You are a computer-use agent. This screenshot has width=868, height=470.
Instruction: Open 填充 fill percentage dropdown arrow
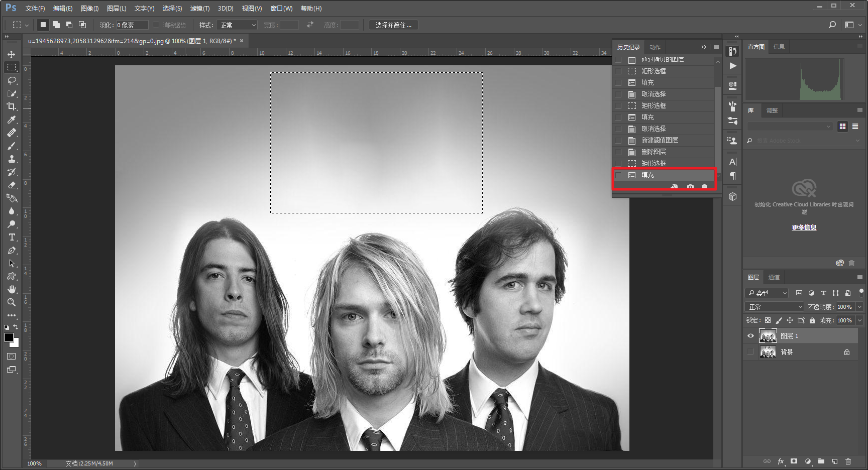click(859, 320)
